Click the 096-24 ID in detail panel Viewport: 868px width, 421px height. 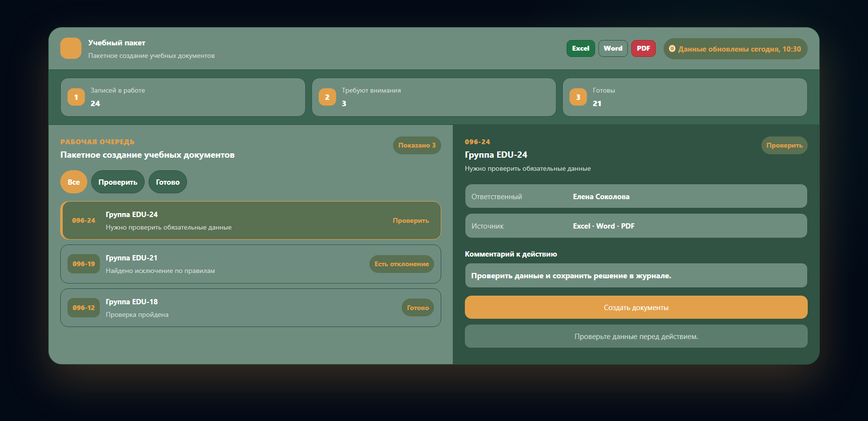(477, 142)
